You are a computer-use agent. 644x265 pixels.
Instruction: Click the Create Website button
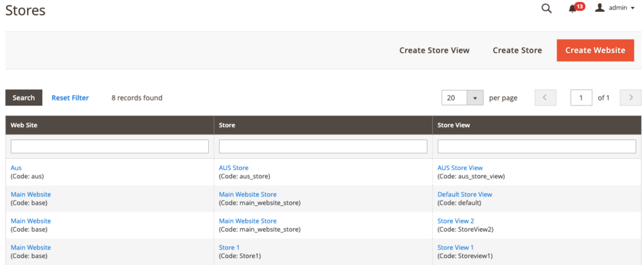click(x=595, y=50)
